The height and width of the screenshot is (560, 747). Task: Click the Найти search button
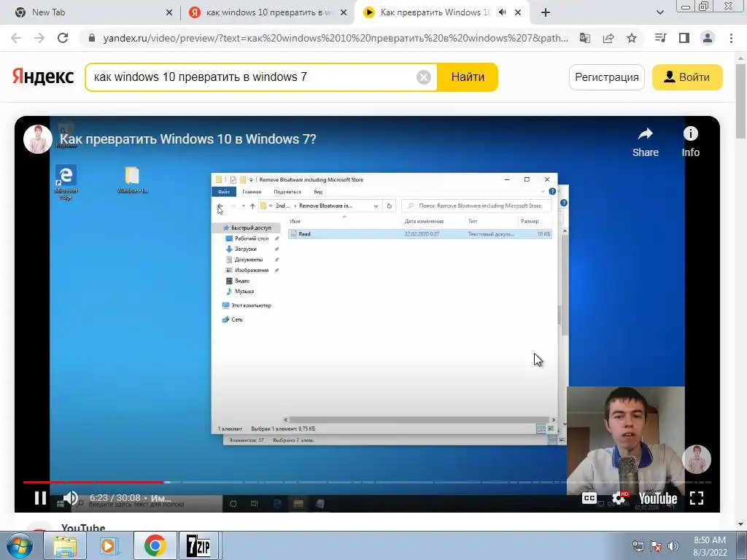click(468, 77)
